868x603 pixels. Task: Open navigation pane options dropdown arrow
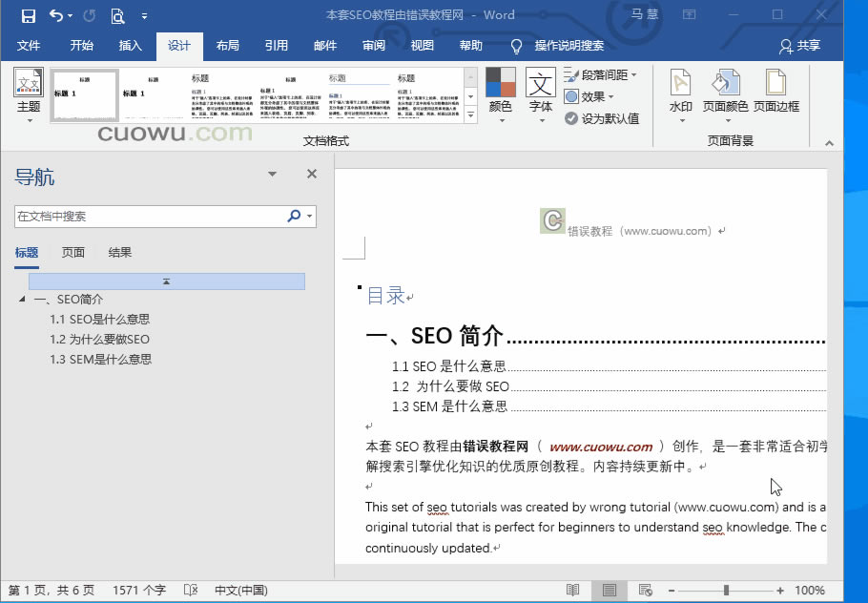pos(272,174)
